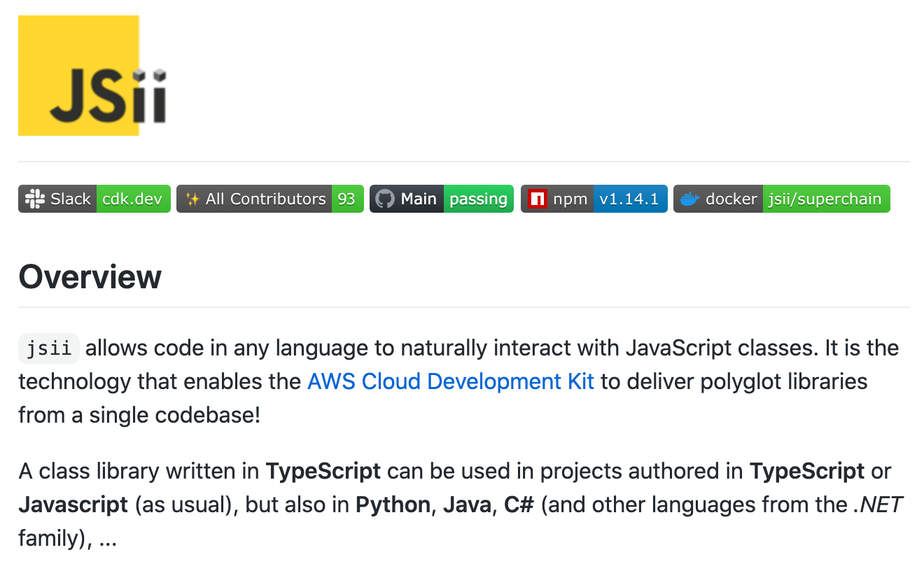Image resolution: width=924 pixels, height=571 pixels.
Task: Open the v1.14.1 npm version badge
Action: 630,199
